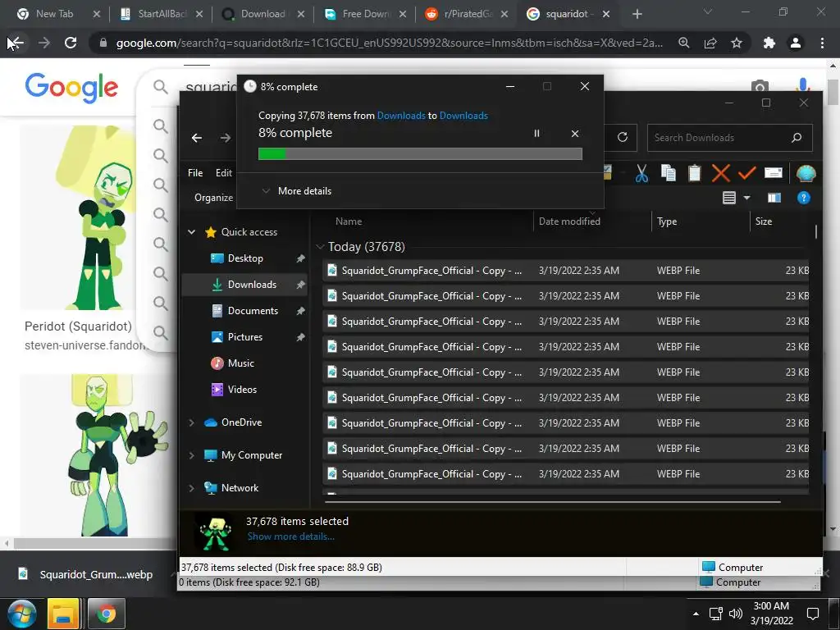Expand the My Computer tree node chevron
Image resolution: width=840 pixels, height=630 pixels.
[x=191, y=455]
